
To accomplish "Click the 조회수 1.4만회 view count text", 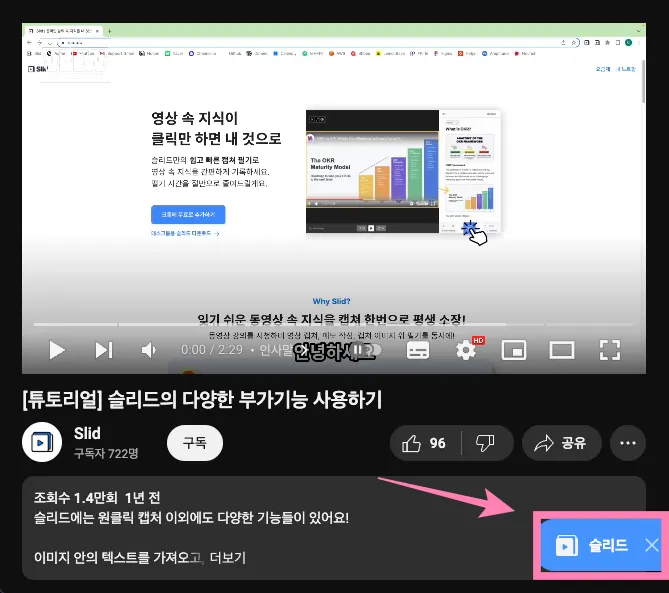I will click(x=76, y=497).
